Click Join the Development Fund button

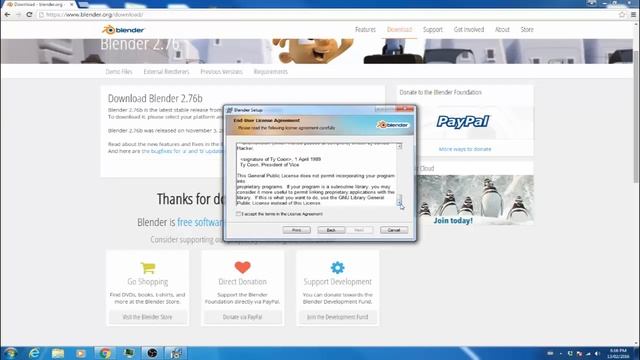[338, 317]
